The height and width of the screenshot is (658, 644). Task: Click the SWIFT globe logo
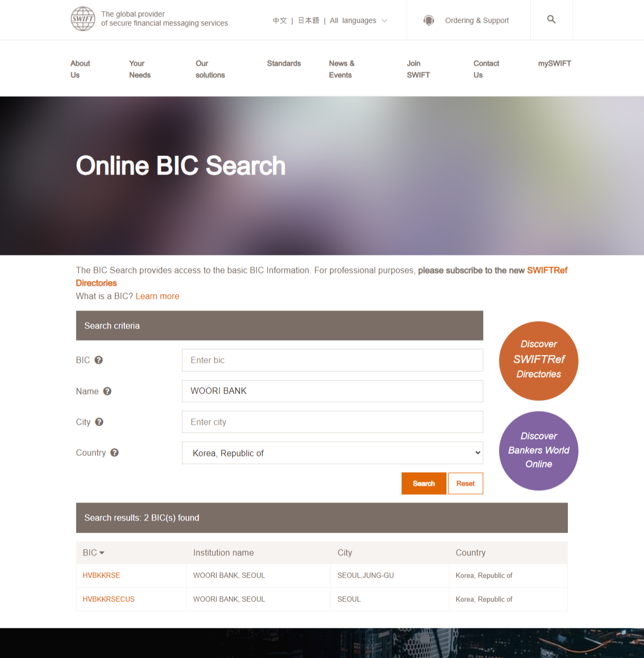pos(83,19)
